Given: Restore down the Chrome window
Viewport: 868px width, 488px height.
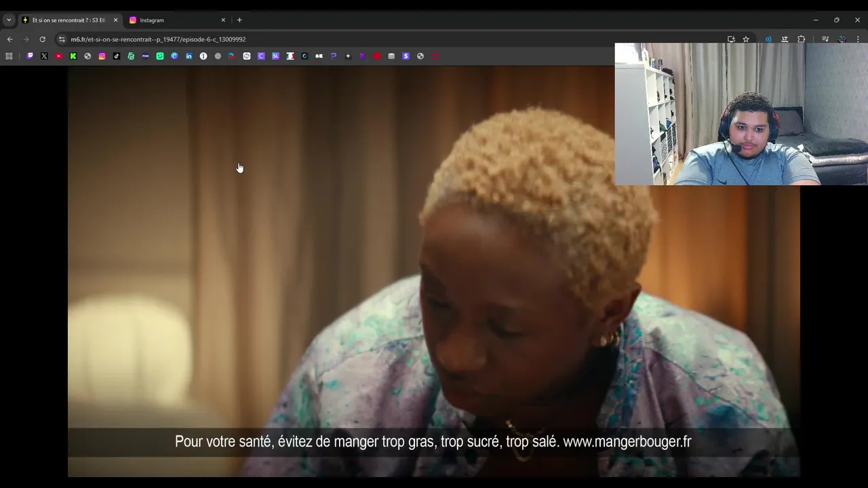Looking at the screenshot, I should 836,20.
